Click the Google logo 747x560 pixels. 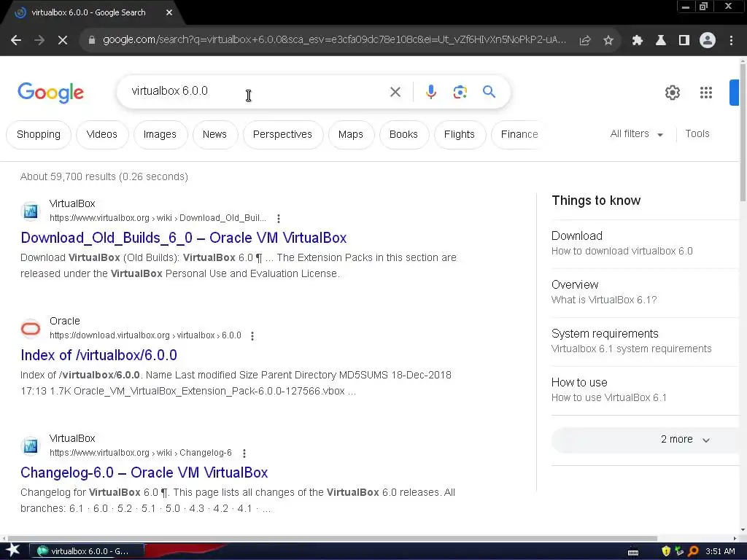(x=50, y=93)
